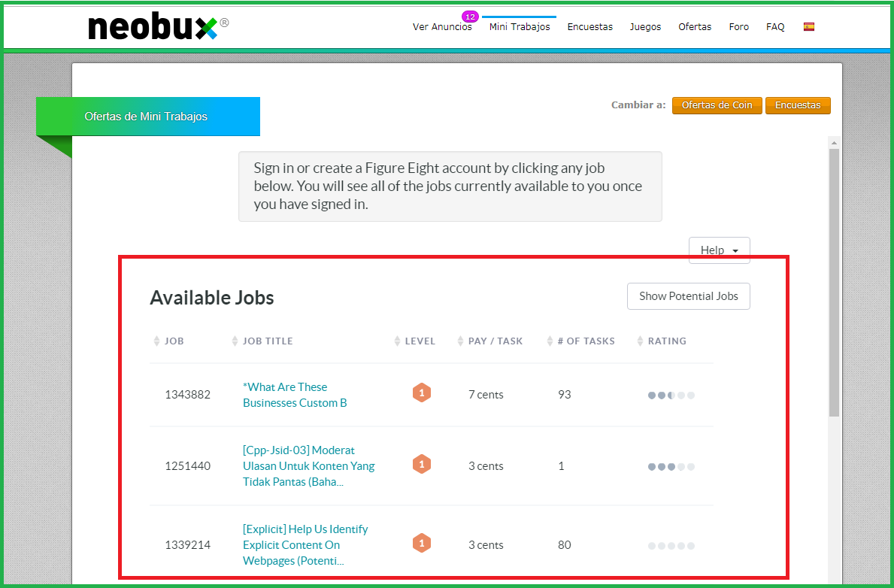Screen dimensions: 894x588
Task: Sort table by RATING column
Action: 662,341
